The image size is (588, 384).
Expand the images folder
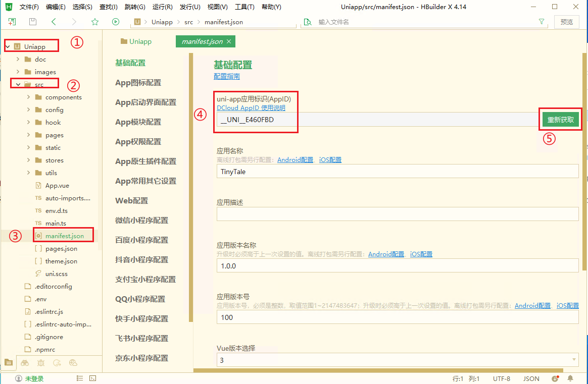pos(18,72)
